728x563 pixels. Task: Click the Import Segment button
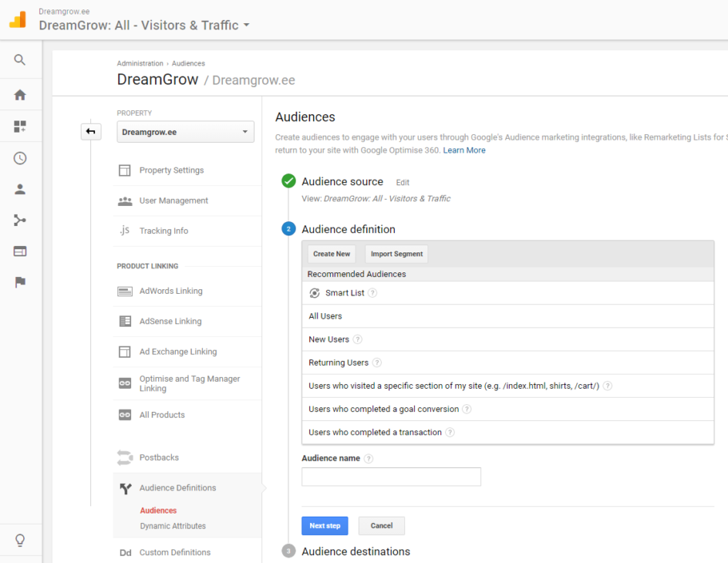pos(396,253)
